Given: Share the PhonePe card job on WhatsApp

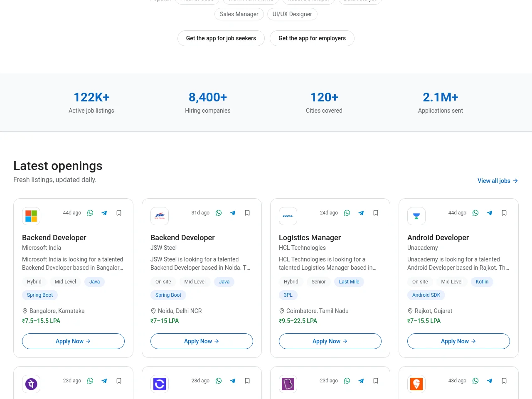Looking at the screenshot, I should [90, 381].
